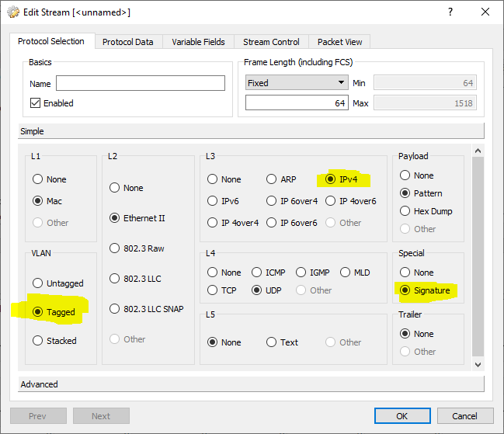Go to the Stream Control tab
The width and height of the screenshot is (504, 434).
click(271, 42)
